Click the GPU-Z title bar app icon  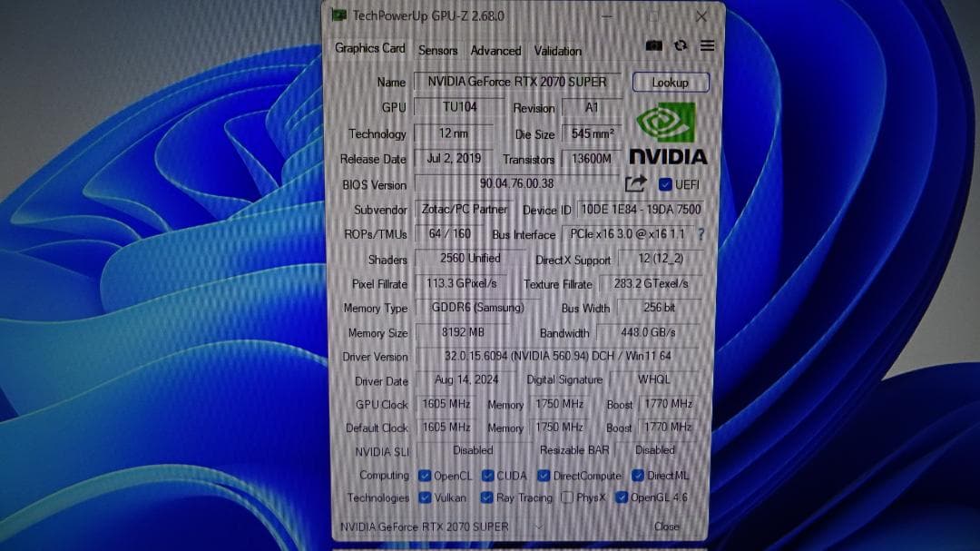339,15
